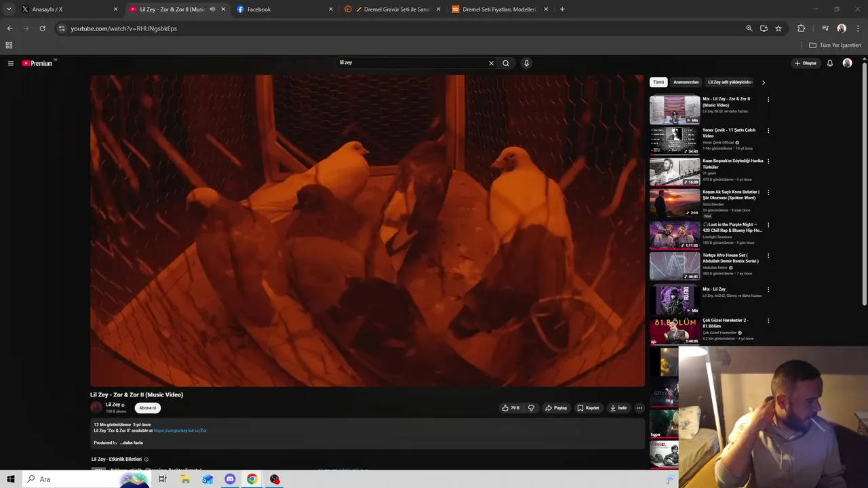Image resolution: width=868 pixels, height=488 pixels.
Task: Open options for Çok Güzel Hareketler 2
Action: (768, 321)
